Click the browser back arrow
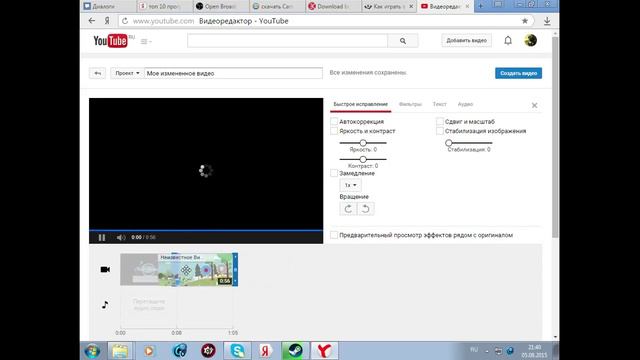This screenshot has height=360, width=640. pos(92,21)
